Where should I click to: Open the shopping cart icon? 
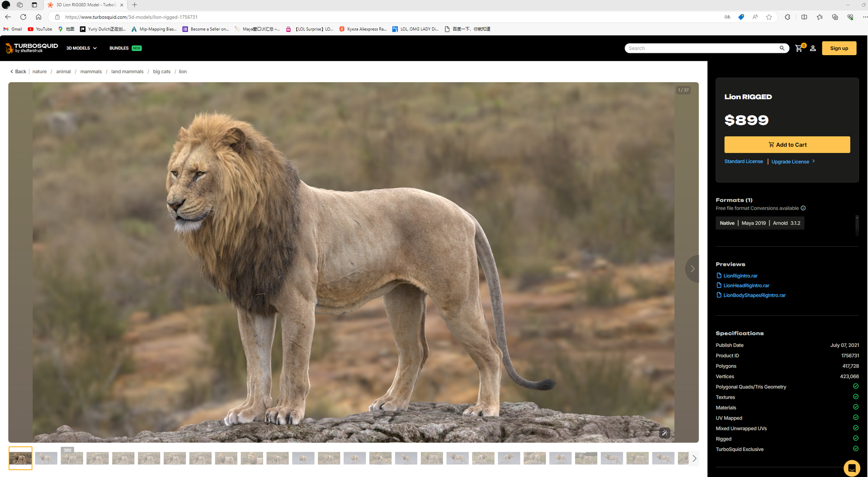(x=799, y=48)
